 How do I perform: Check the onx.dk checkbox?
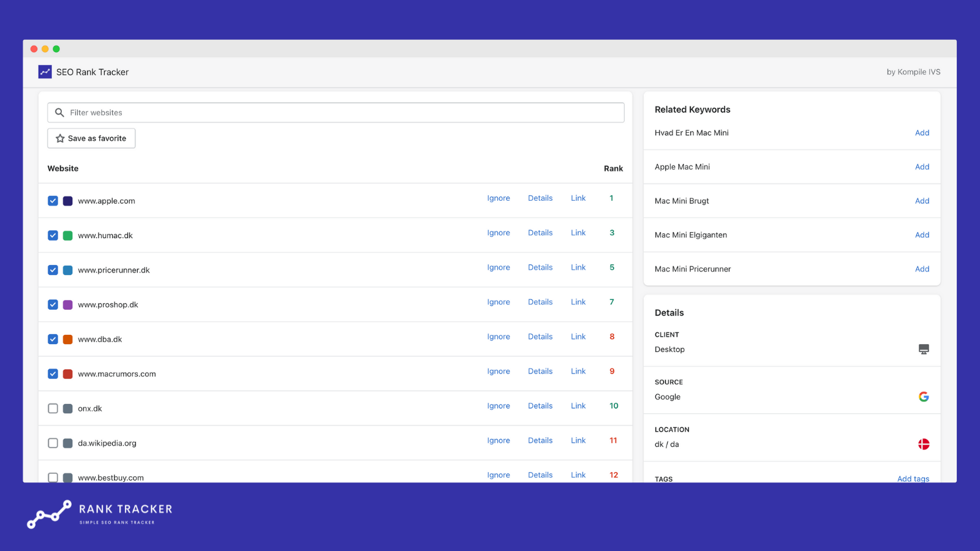tap(53, 408)
